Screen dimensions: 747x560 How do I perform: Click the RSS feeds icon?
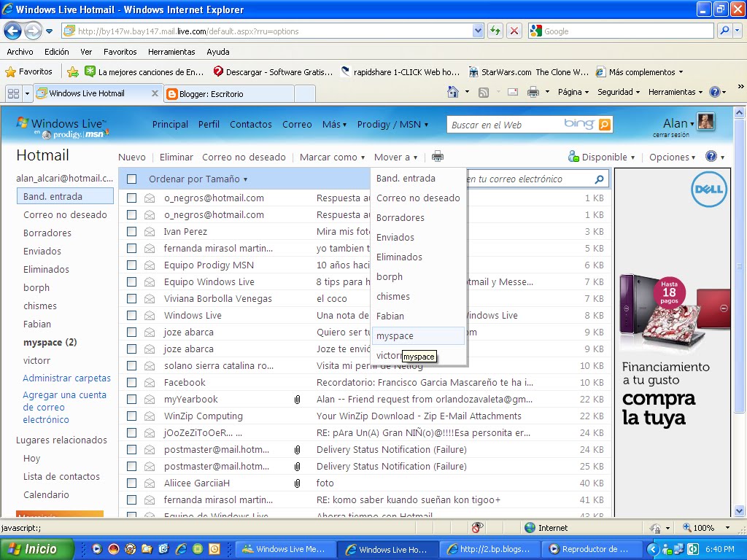click(484, 93)
